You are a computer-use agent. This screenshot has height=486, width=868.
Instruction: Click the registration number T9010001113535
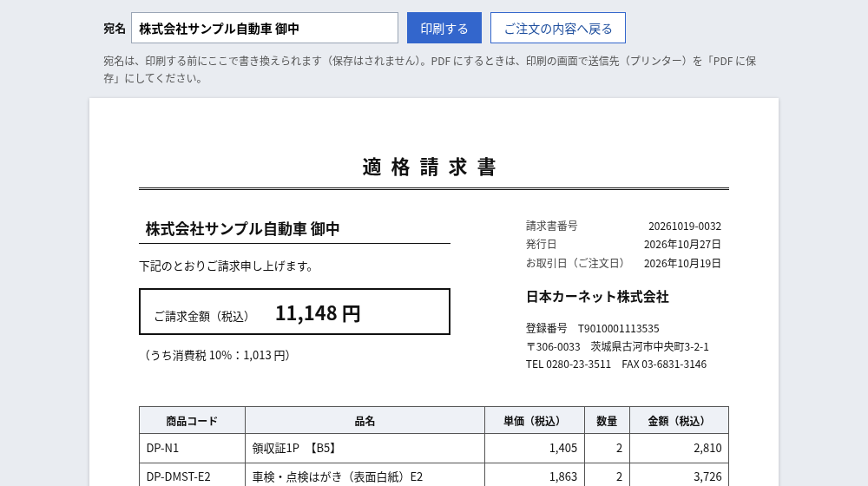click(618, 328)
